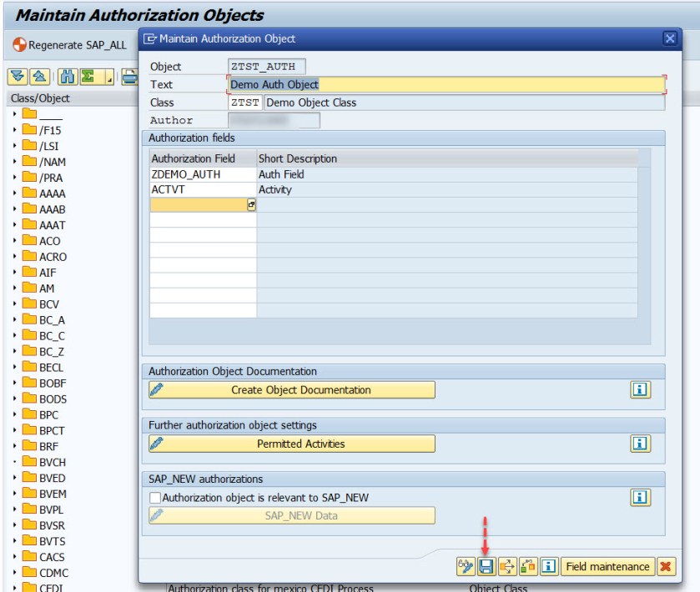This screenshot has height=592, width=700.
Task: Click the Find binoculars icon in the toolbar
Action: (x=67, y=78)
